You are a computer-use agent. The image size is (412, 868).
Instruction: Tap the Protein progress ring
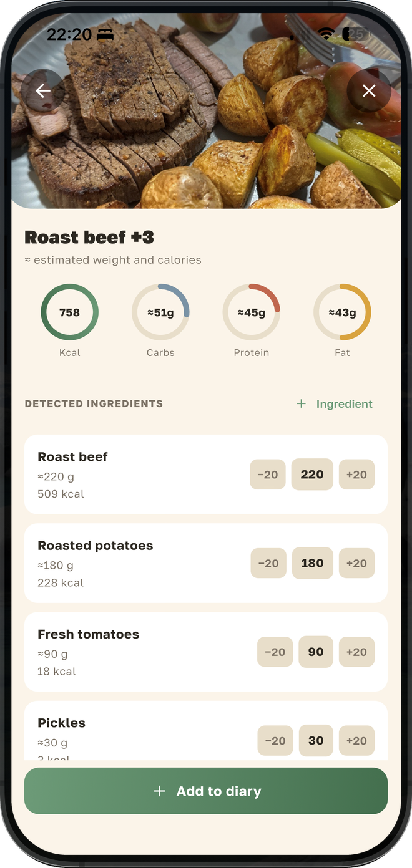pyautogui.click(x=252, y=312)
